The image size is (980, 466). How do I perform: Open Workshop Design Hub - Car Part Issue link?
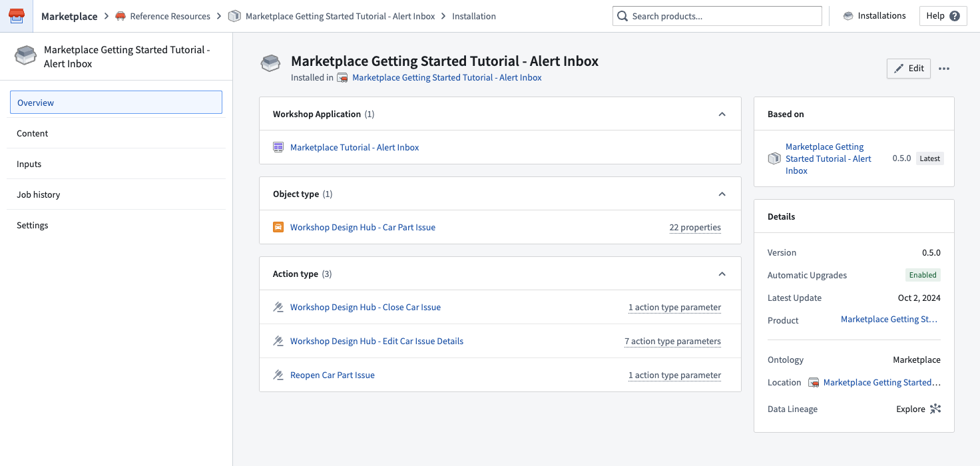(363, 227)
